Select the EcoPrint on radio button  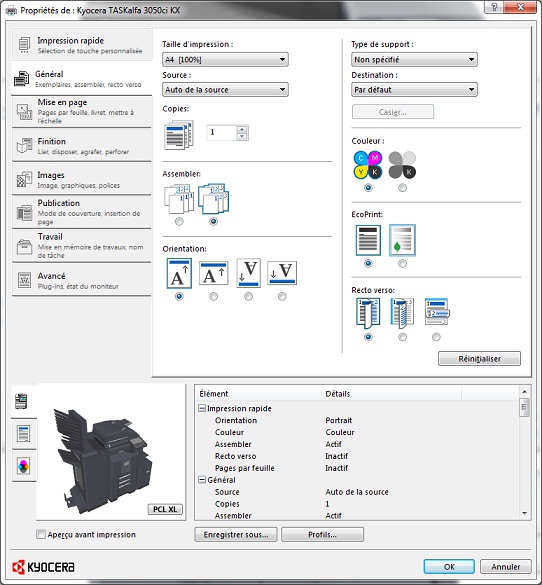point(402,263)
